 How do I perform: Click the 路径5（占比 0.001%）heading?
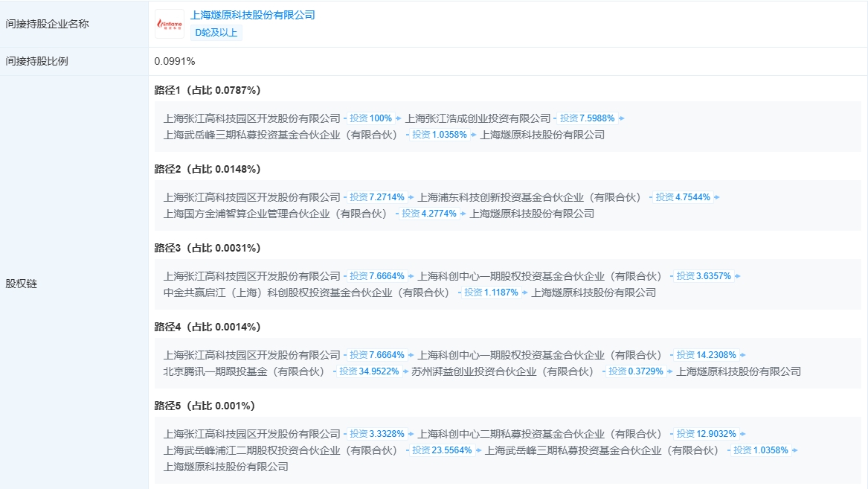205,406
